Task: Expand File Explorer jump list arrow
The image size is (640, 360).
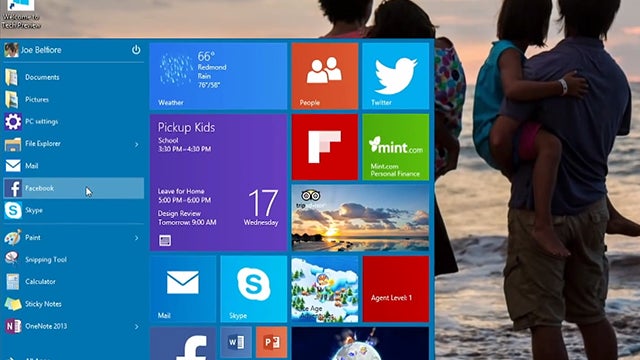Action: tap(136, 144)
